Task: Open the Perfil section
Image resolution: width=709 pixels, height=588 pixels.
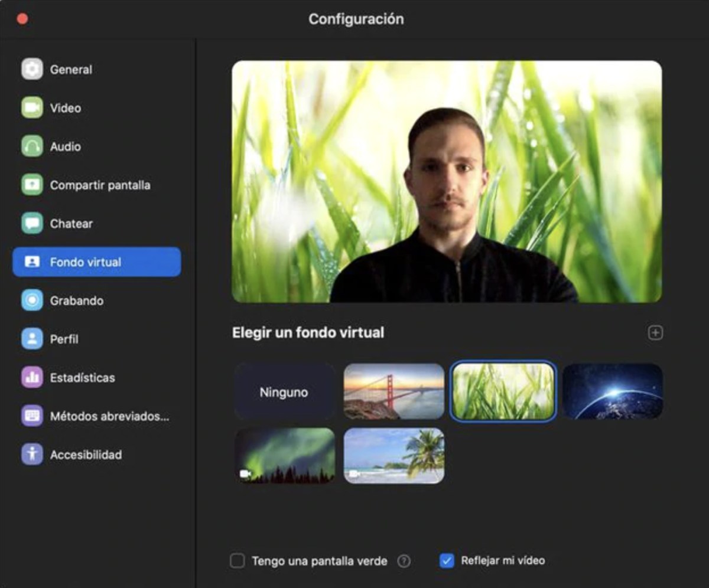Action: pyautogui.click(x=65, y=339)
